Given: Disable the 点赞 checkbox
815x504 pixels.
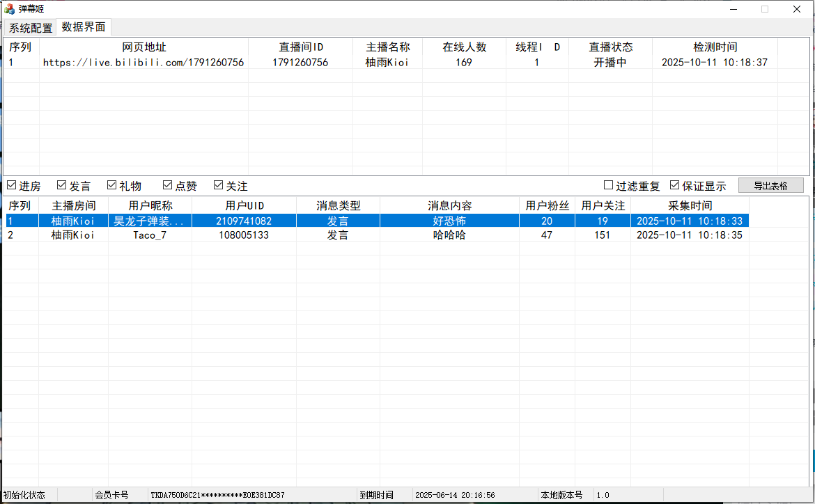Looking at the screenshot, I should [x=168, y=186].
